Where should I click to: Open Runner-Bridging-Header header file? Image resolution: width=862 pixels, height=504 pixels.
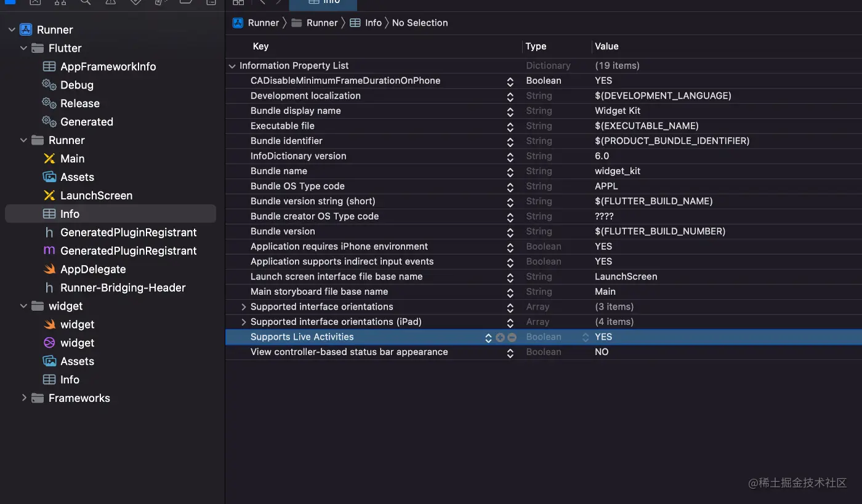(123, 287)
